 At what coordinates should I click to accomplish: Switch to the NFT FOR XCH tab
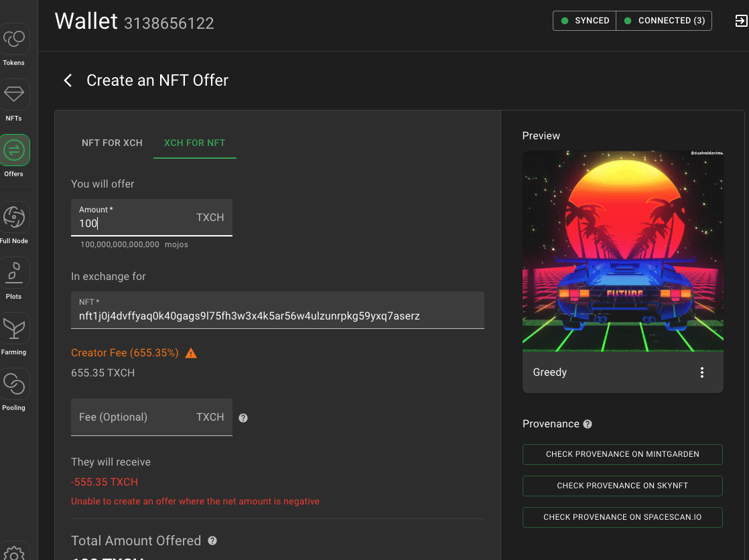coord(112,143)
